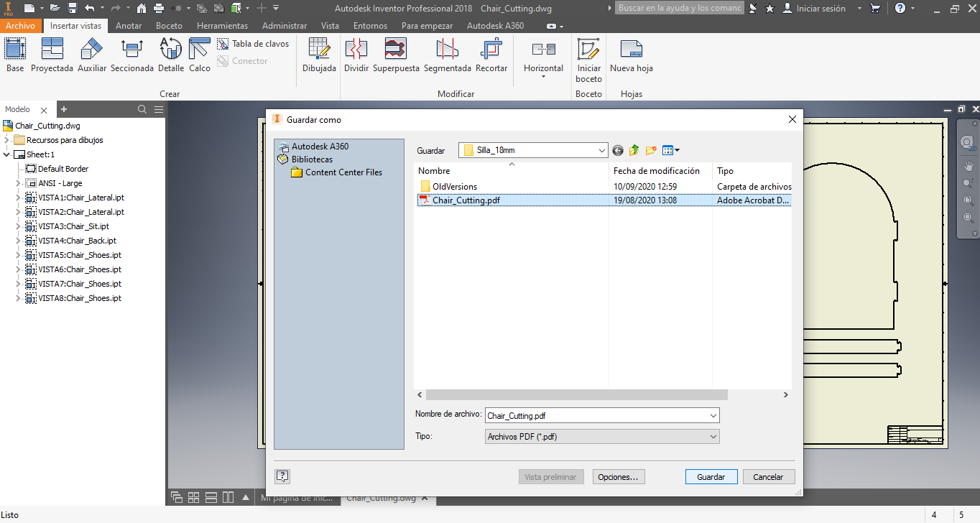Click the Dibujada draft view tool

coord(319,55)
